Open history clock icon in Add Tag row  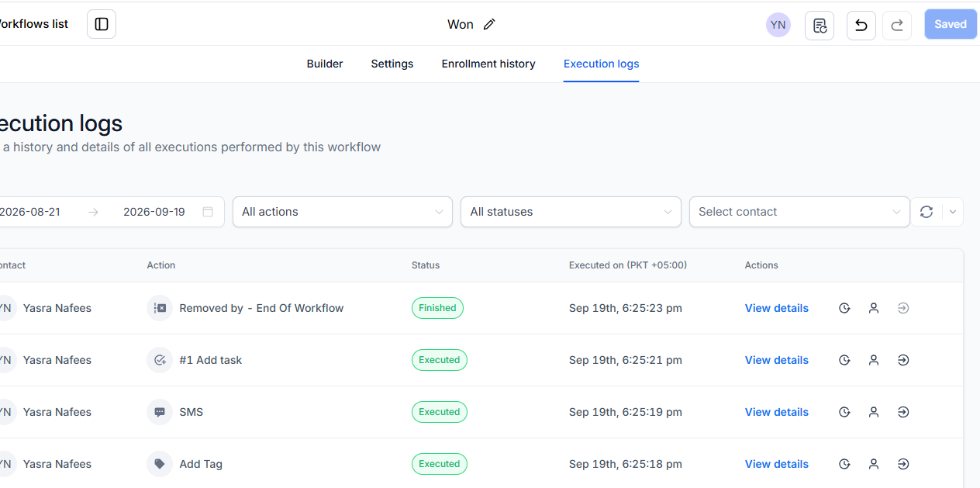[844, 464]
